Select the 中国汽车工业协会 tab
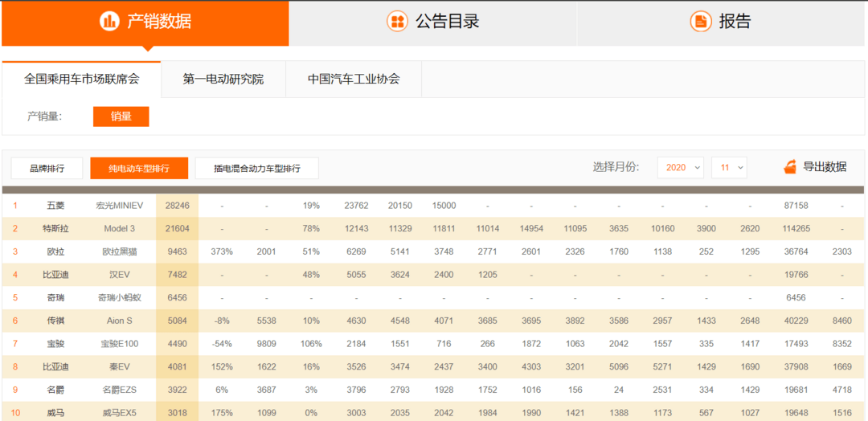 pyautogui.click(x=354, y=79)
